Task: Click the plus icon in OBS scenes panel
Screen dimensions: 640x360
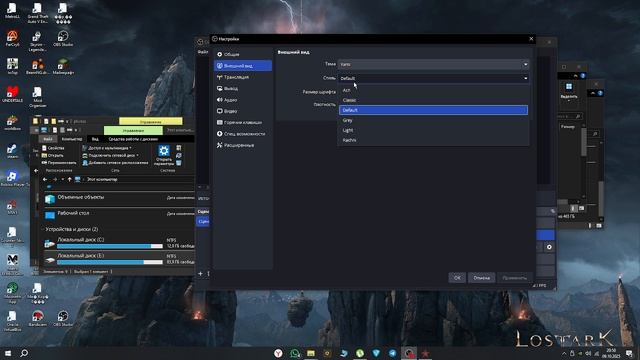Action: (200, 273)
